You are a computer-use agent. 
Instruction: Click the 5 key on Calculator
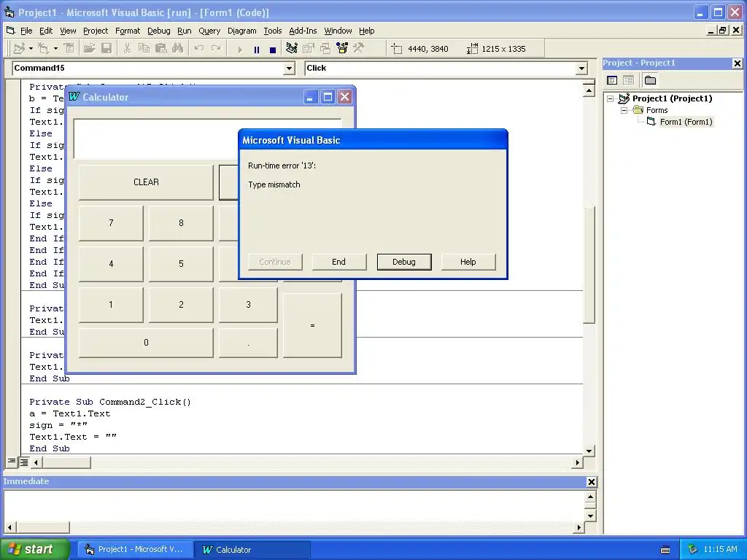tap(181, 264)
